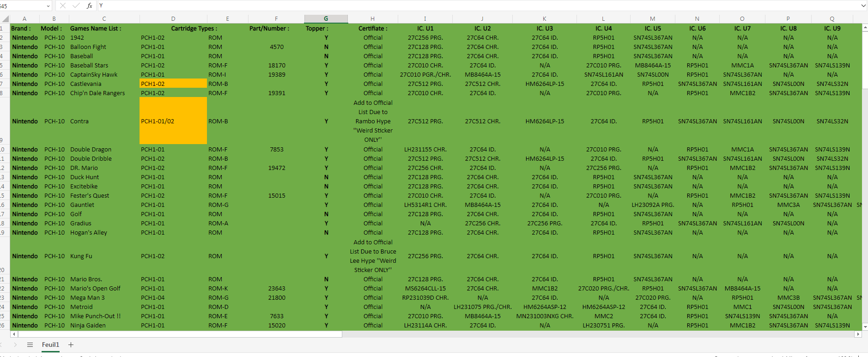
Task: Select the '27C010 PGR./CHR.' cell
Action: tap(425, 74)
